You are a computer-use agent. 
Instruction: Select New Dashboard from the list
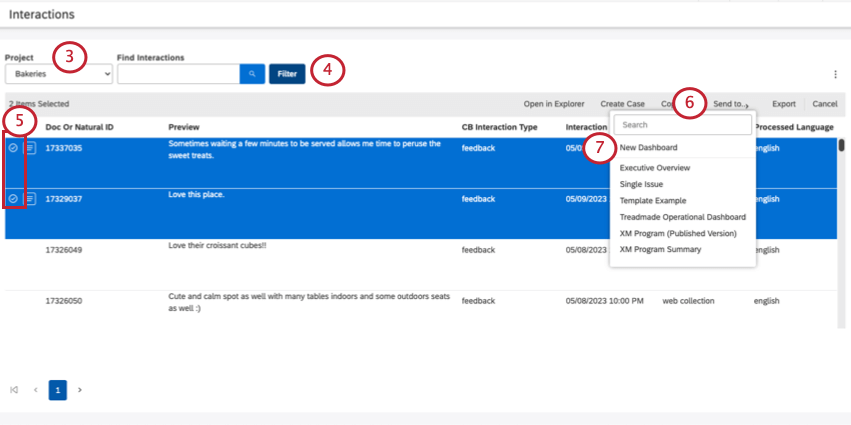(x=648, y=148)
